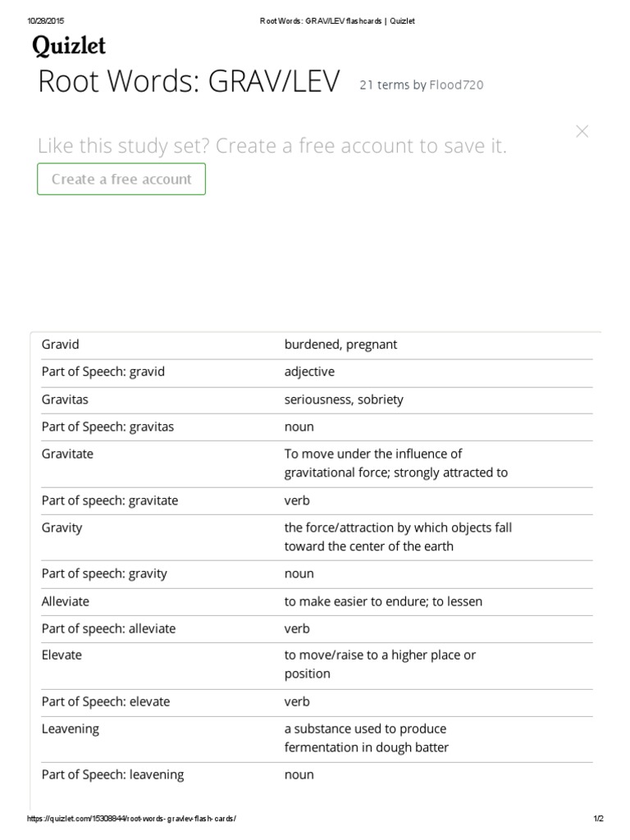The image size is (630, 840).
Task: Click the '21 terms' count text
Action: (x=383, y=84)
